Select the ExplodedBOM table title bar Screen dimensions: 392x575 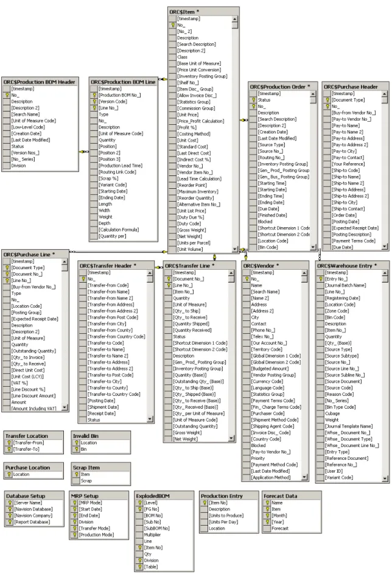(164, 496)
